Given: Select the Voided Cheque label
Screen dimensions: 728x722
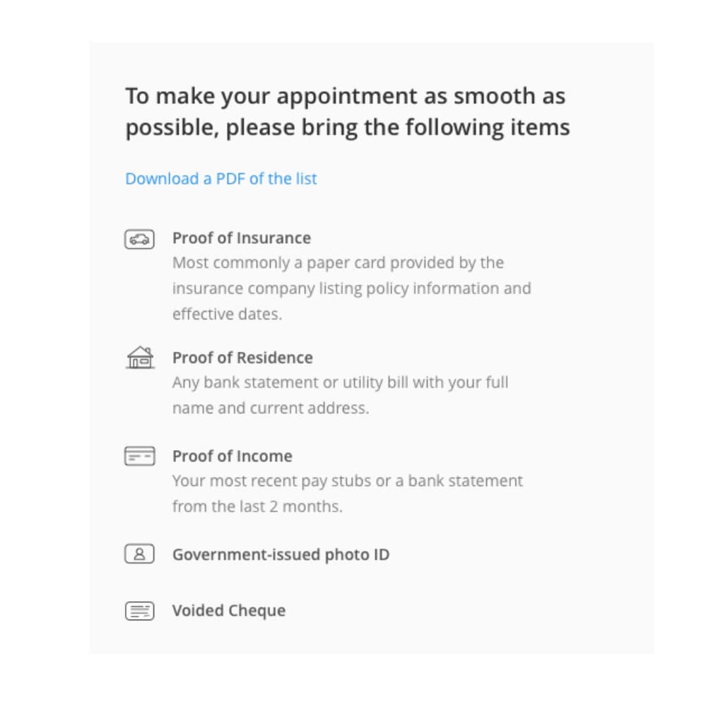Looking at the screenshot, I should pyautogui.click(x=229, y=610).
